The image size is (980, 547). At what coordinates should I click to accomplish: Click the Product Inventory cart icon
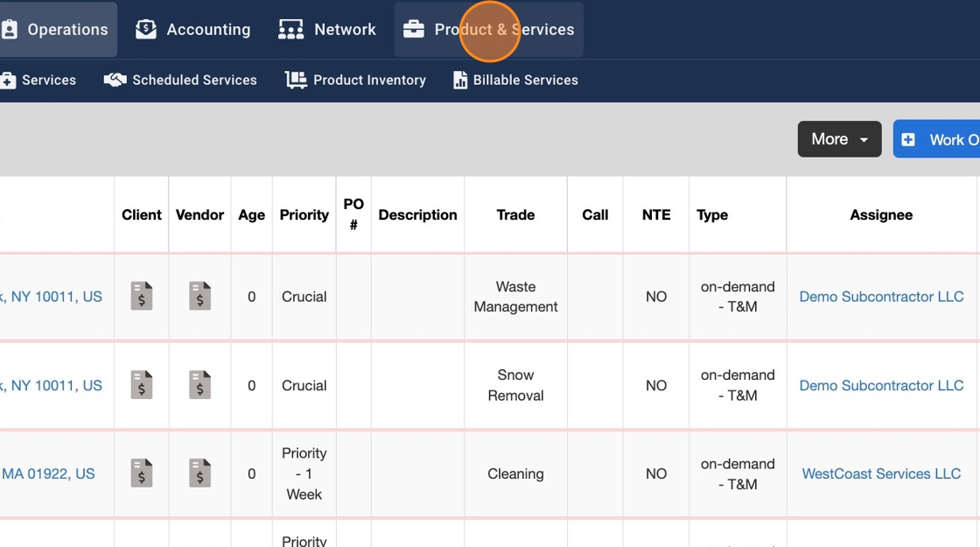[296, 80]
